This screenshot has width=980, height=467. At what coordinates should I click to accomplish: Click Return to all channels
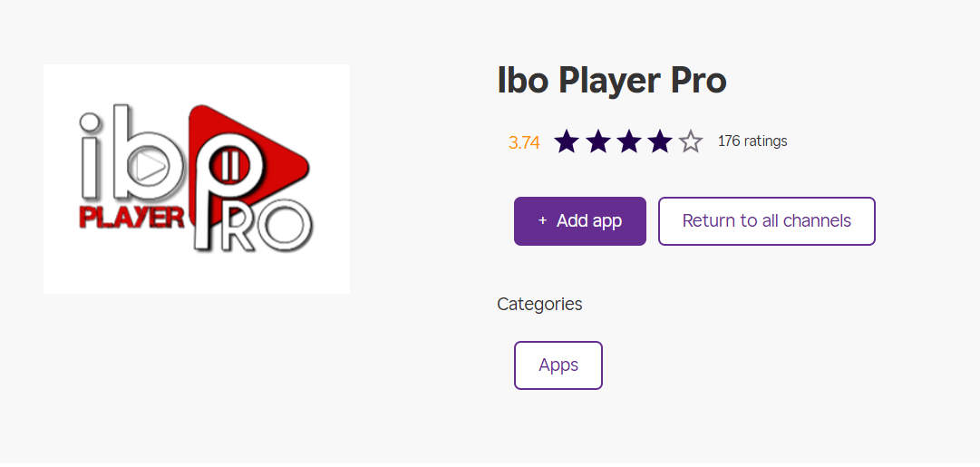point(766,221)
